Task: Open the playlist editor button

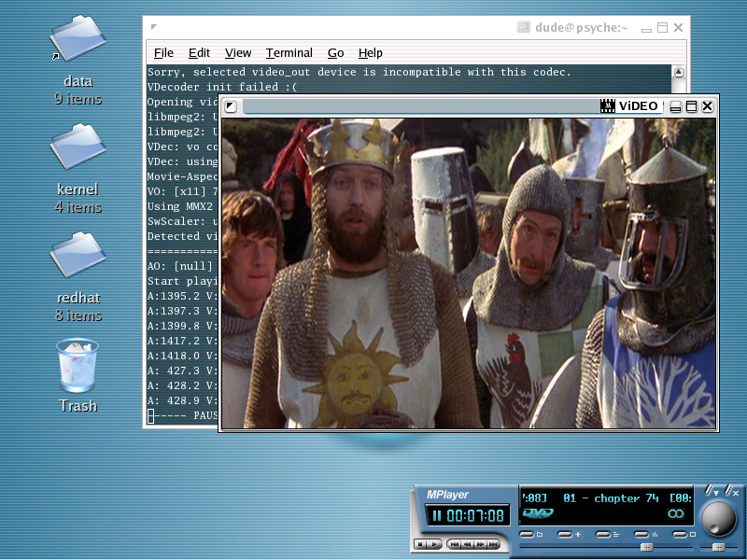Action: click(x=604, y=535)
